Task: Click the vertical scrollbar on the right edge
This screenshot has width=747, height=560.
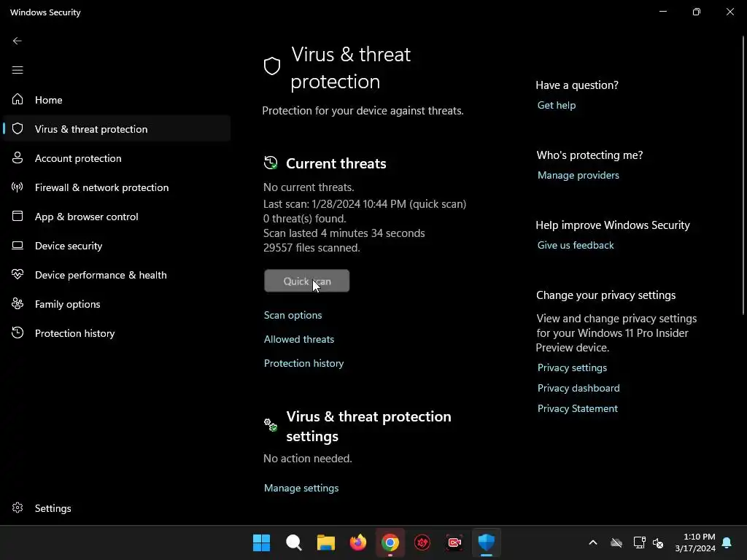Action: click(743, 175)
